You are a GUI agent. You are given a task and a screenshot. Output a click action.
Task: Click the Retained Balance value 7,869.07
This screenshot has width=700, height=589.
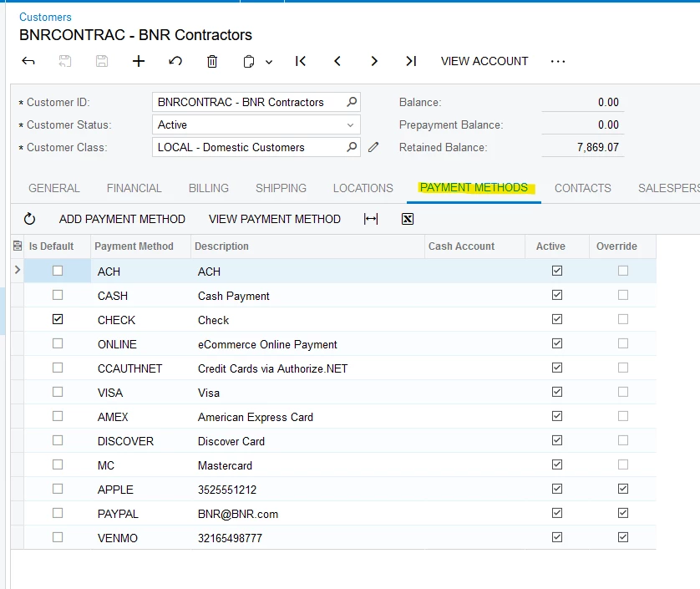(598, 147)
